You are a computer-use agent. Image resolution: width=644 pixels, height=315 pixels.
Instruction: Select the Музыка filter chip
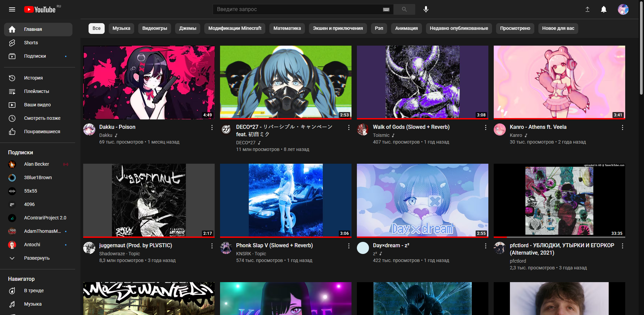tap(121, 29)
